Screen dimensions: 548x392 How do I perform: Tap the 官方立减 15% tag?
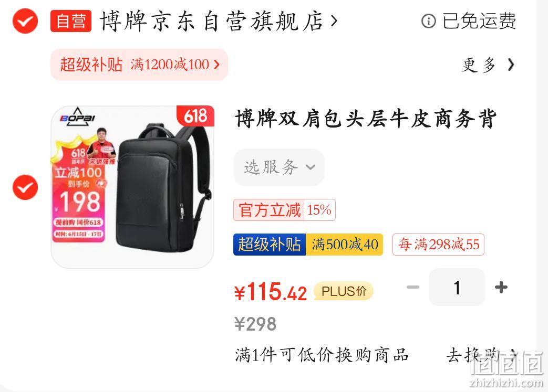284,210
